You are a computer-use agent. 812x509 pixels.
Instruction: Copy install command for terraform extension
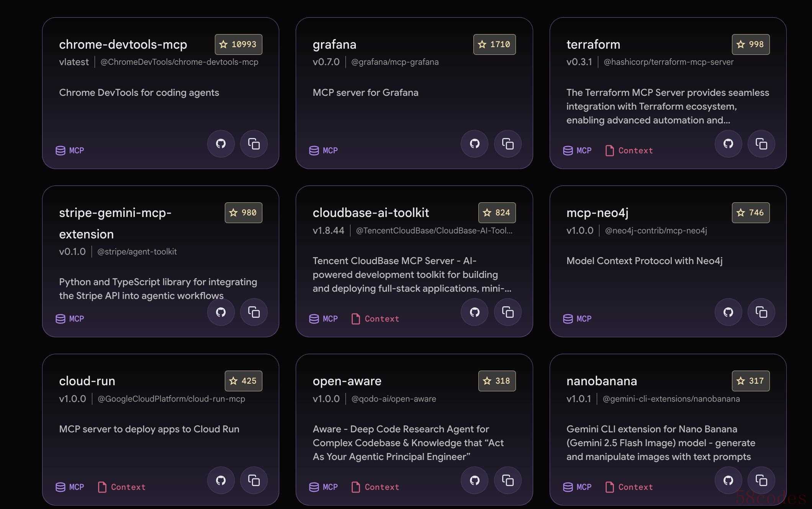(x=761, y=144)
